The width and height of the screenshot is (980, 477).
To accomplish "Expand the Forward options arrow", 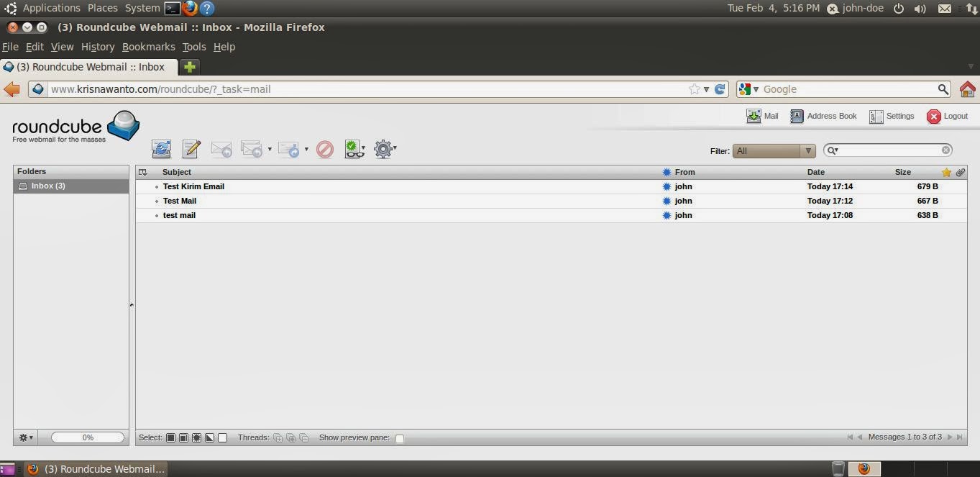I will coord(306,150).
